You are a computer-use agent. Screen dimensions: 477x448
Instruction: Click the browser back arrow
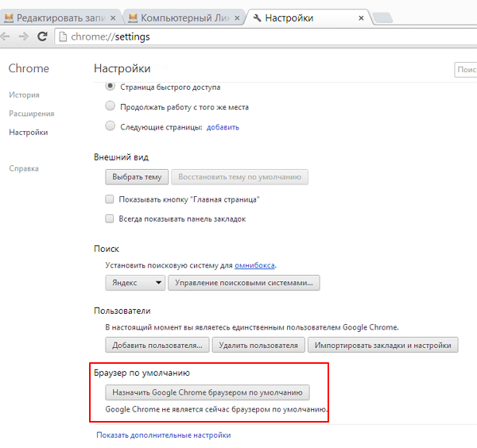pos(5,37)
